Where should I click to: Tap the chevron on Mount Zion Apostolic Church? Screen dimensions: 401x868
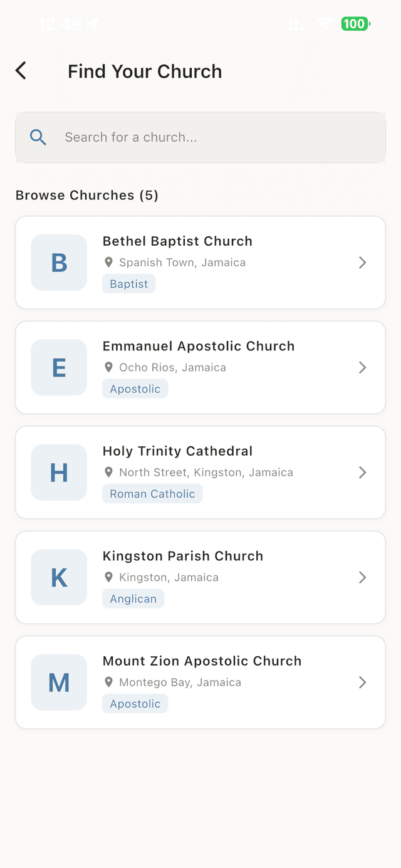point(362,682)
